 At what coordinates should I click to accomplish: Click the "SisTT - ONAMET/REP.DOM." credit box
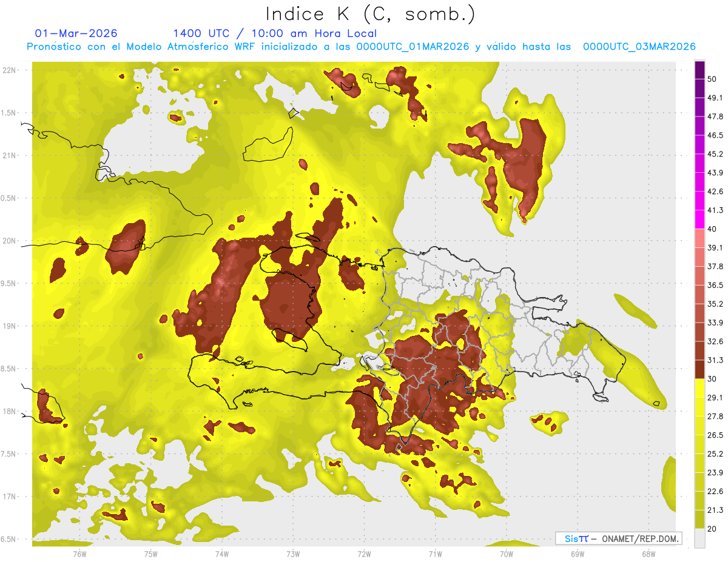619,538
